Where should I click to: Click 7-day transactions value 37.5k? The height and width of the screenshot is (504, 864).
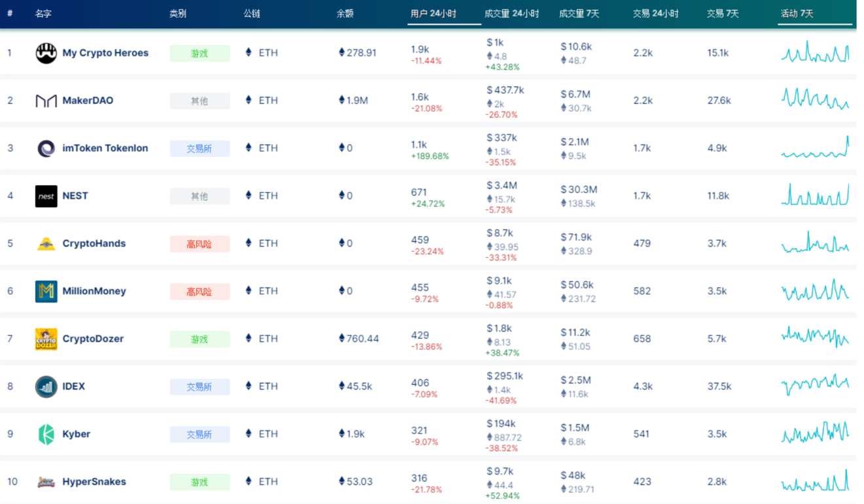point(719,386)
